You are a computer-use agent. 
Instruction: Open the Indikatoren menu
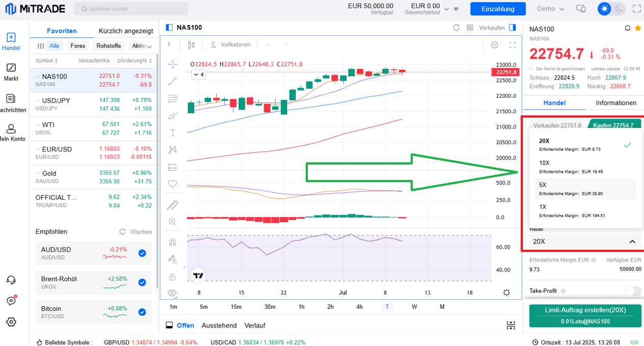[x=230, y=45]
